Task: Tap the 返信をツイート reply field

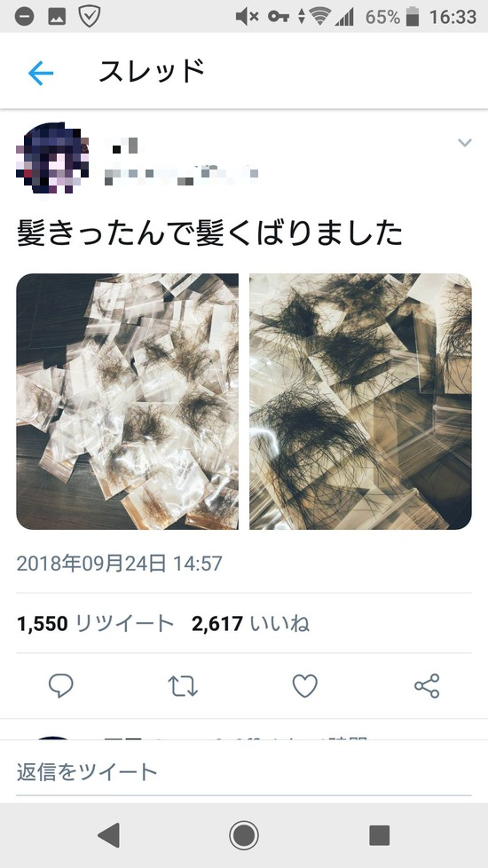Action: point(244,771)
